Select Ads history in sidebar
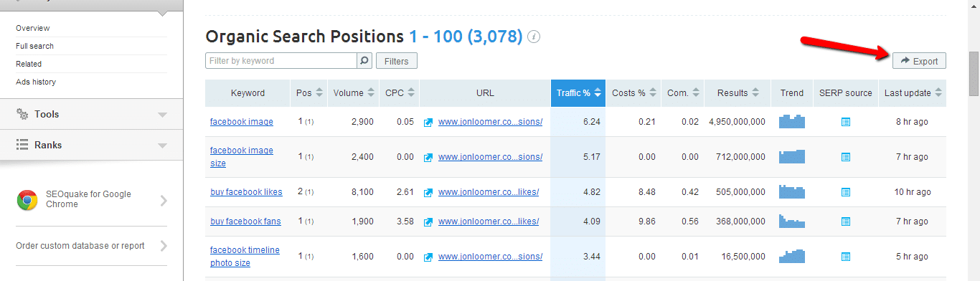The width and height of the screenshot is (980, 281). [36, 82]
